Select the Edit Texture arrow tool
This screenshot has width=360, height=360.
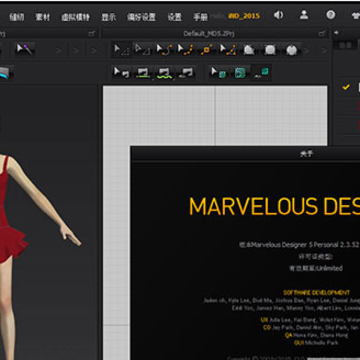tap(219, 72)
